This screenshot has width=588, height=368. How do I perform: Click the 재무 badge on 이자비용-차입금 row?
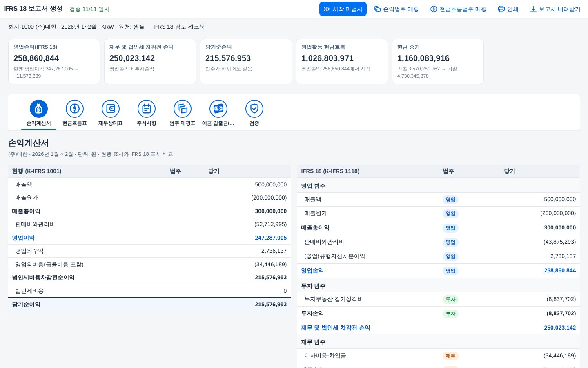(450, 356)
